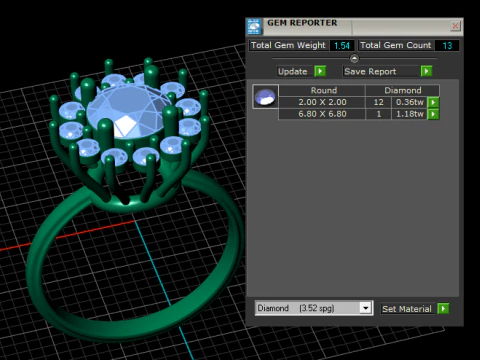Open the Diamond (3.52 spg) material dropdown
480x360 pixels.
[365, 308]
